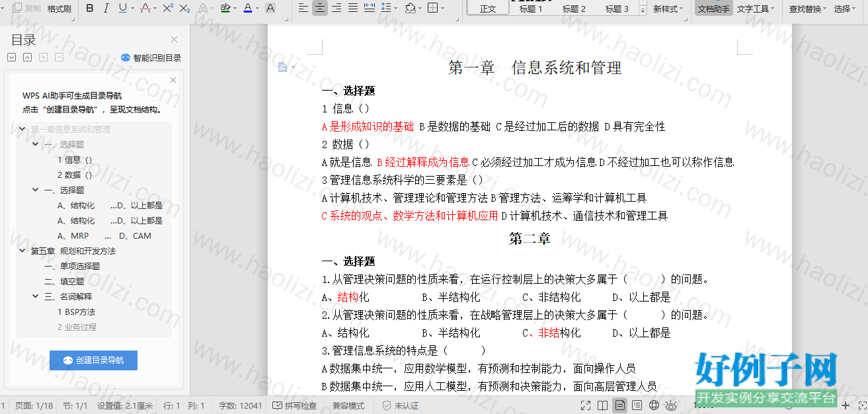Collapse the 第一章信息系统和管理 node
The height and width of the screenshot is (414, 868).
pos(22,130)
